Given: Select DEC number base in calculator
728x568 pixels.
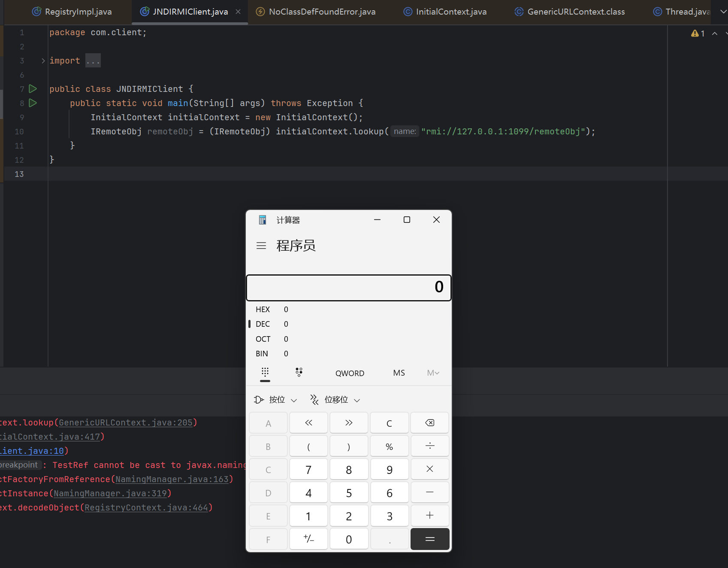Looking at the screenshot, I should pos(349,324).
